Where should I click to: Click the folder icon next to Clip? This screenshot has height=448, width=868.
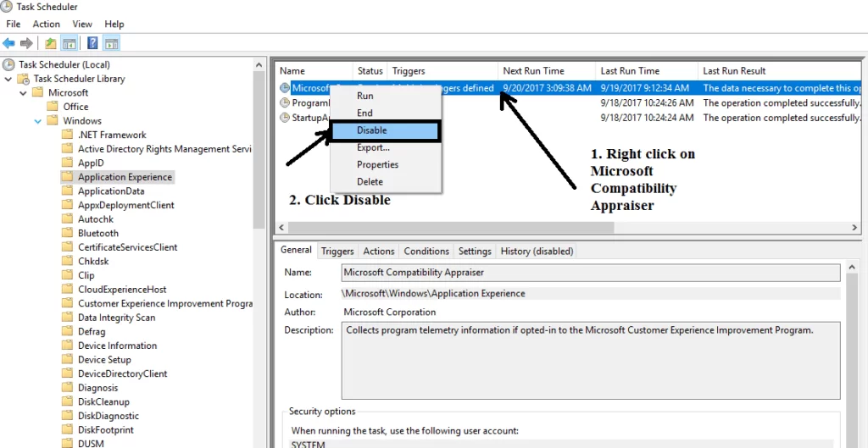[68, 275]
